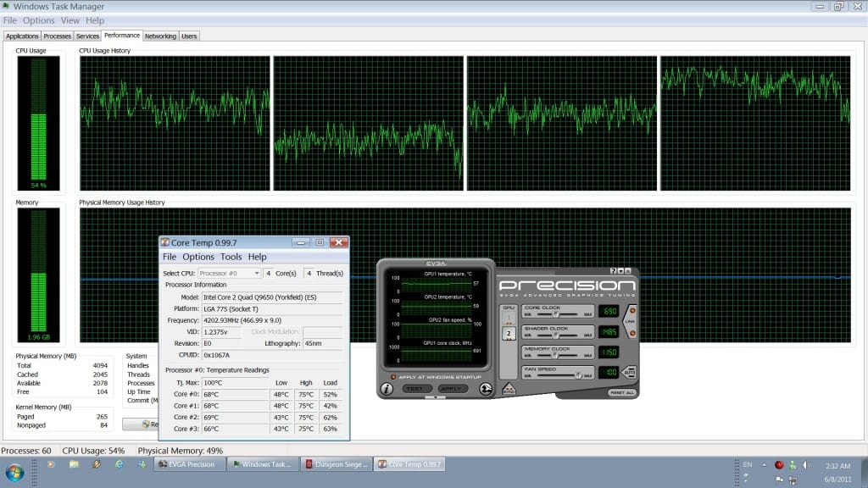868x488 pixels.
Task: Click the Core Clock slider handle
Action: pyautogui.click(x=556, y=313)
